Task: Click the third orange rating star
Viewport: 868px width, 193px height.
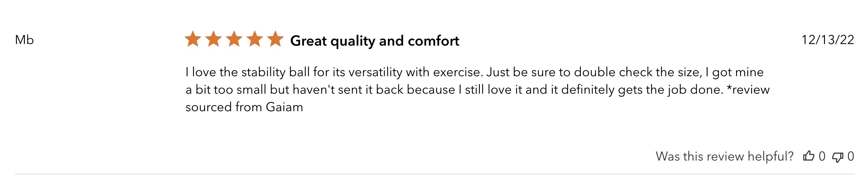Action: 234,39
